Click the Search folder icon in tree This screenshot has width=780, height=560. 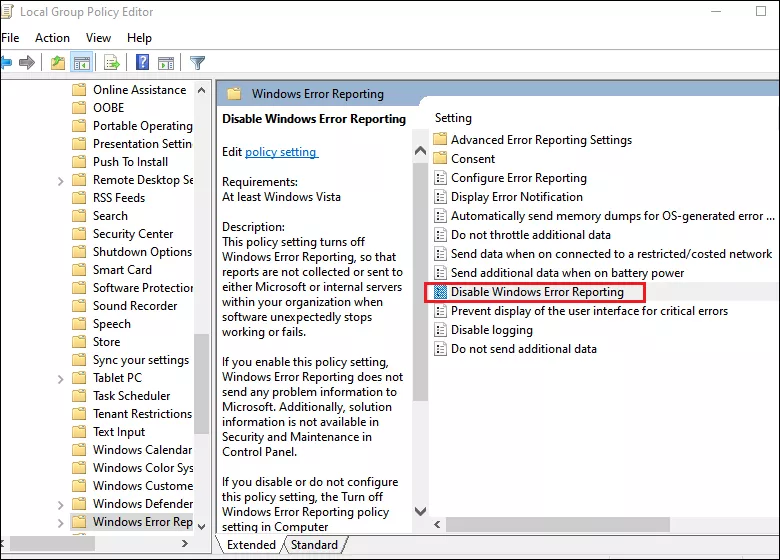(79, 215)
